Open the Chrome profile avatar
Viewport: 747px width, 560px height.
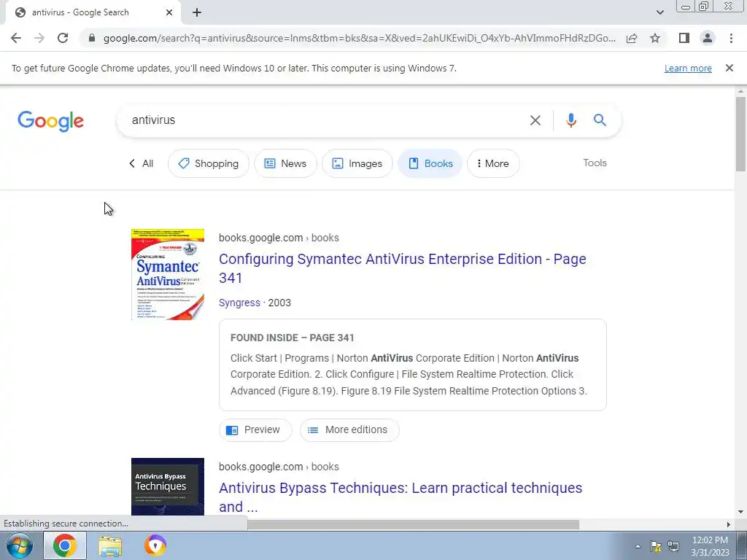[x=708, y=38]
